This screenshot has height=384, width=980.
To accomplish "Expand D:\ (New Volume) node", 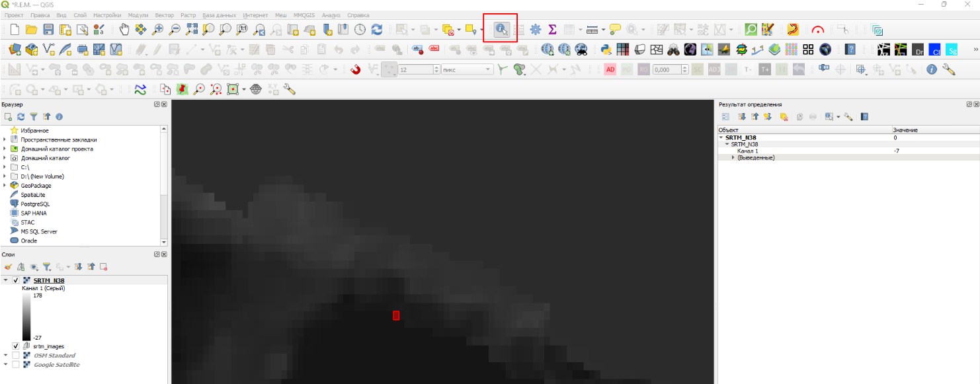I will 5,176.
